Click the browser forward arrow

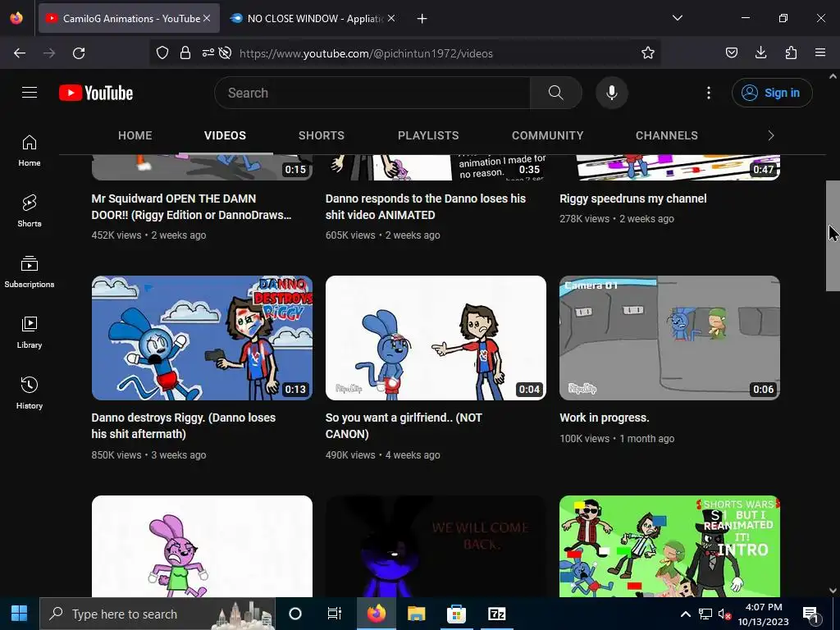coord(49,53)
